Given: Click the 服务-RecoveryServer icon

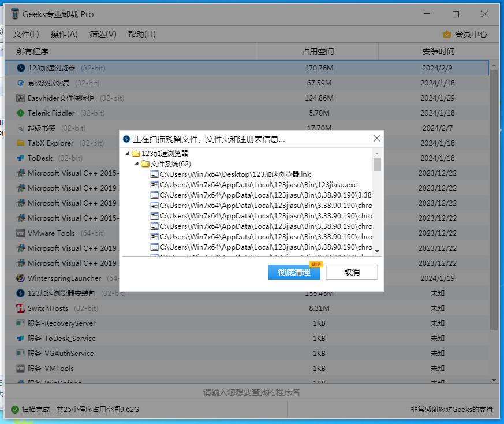Looking at the screenshot, I should click(x=21, y=323).
